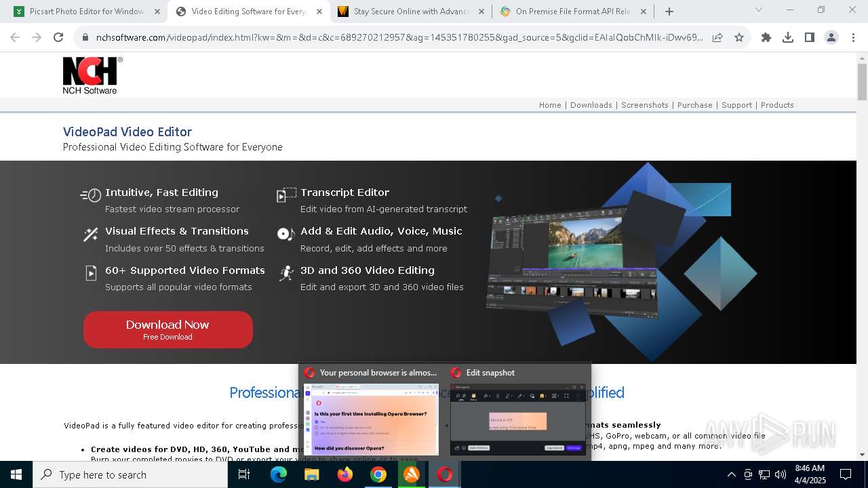Close the Picsart Photo Editor tab
Screen dimensions: 868x488
(x=157, y=12)
